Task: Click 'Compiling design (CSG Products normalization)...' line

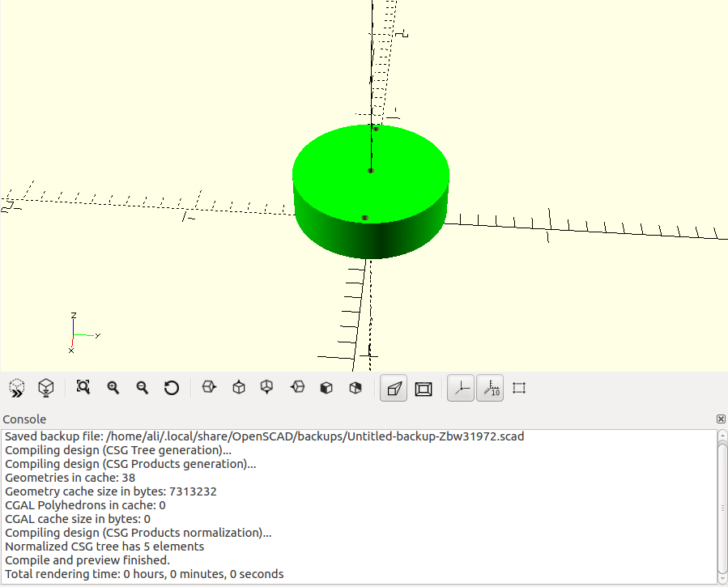Action: click(x=138, y=533)
